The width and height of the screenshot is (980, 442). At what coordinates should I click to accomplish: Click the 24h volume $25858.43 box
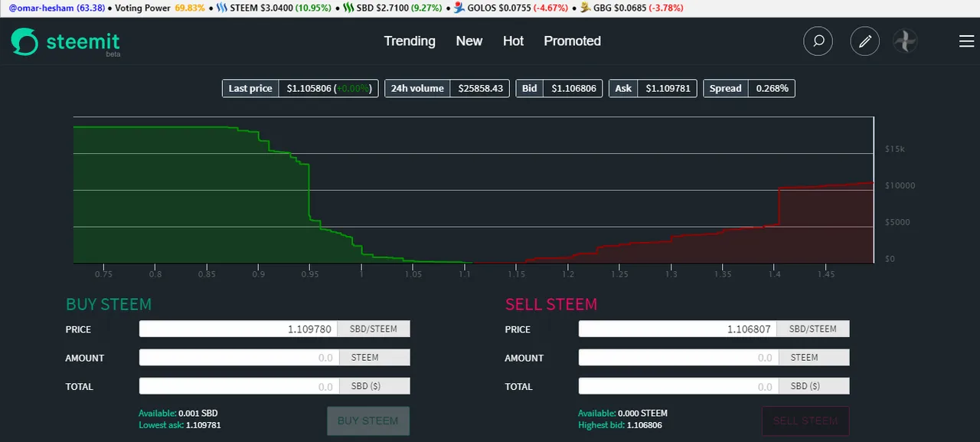click(x=447, y=88)
